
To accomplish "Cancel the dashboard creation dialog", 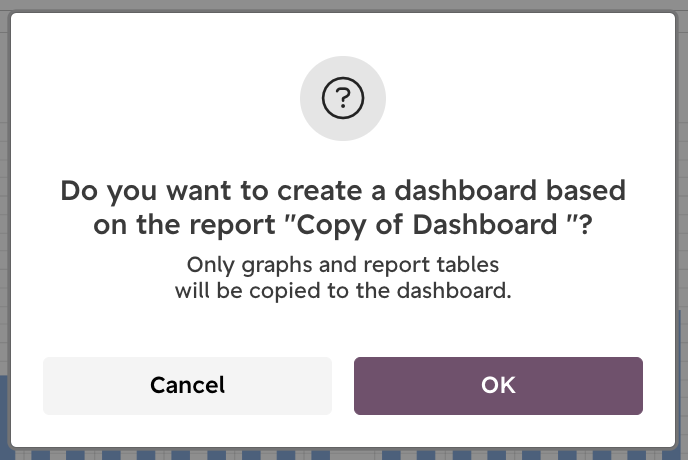I will (x=187, y=385).
